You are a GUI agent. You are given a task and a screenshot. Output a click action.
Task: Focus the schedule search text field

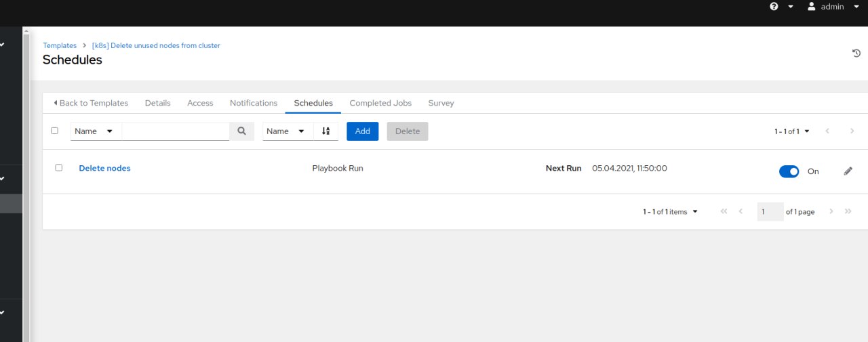coord(176,131)
